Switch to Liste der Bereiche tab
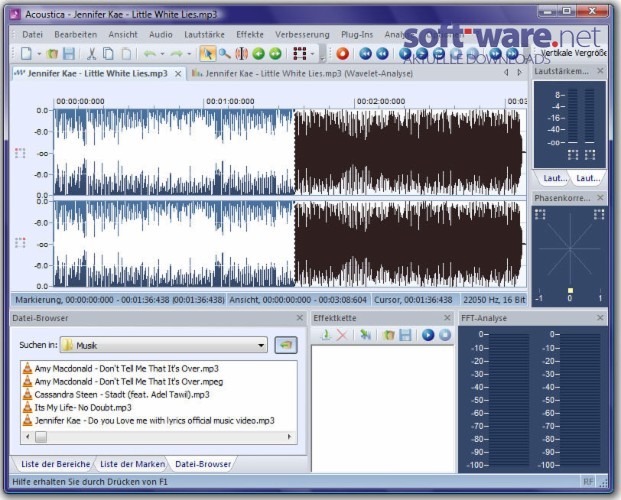This screenshot has width=621, height=500. tap(55, 464)
